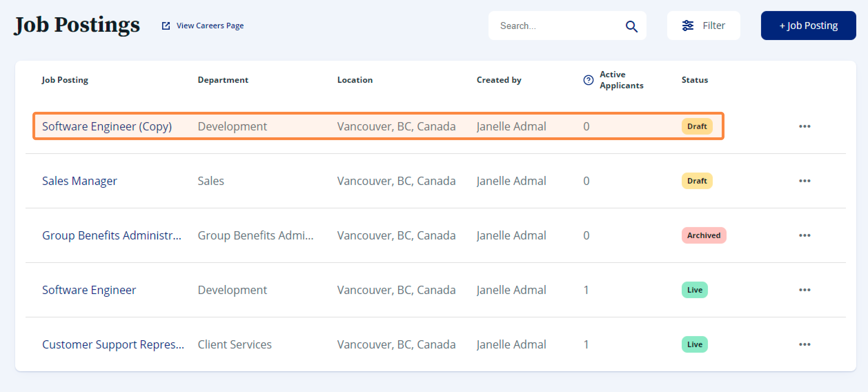The image size is (868, 392).
Task: Click the external-link icon beside View Careers Page
Action: (166, 26)
